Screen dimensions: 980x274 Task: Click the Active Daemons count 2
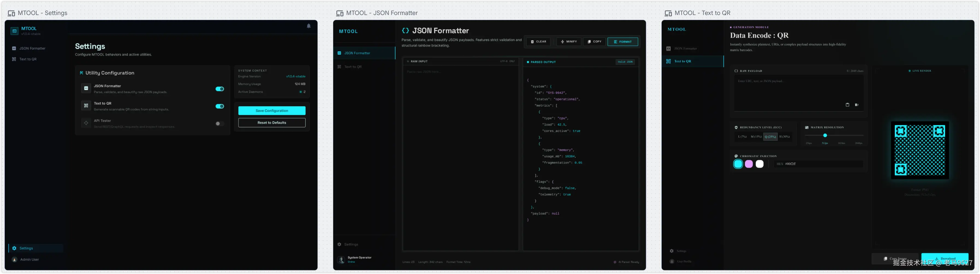[304, 92]
